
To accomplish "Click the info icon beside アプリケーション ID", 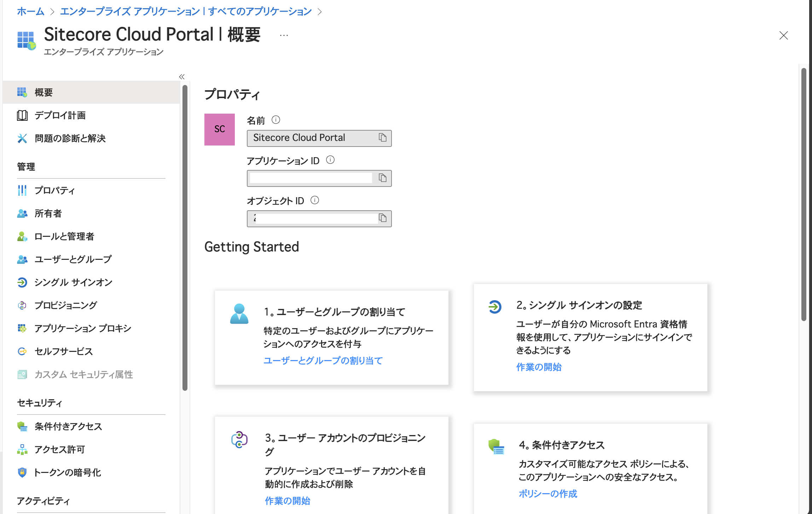I will [x=330, y=160].
